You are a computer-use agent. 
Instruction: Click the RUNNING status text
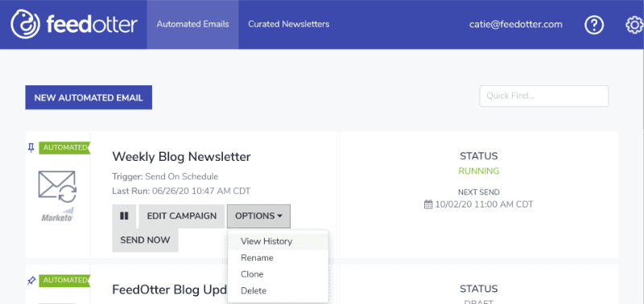click(479, 171)
